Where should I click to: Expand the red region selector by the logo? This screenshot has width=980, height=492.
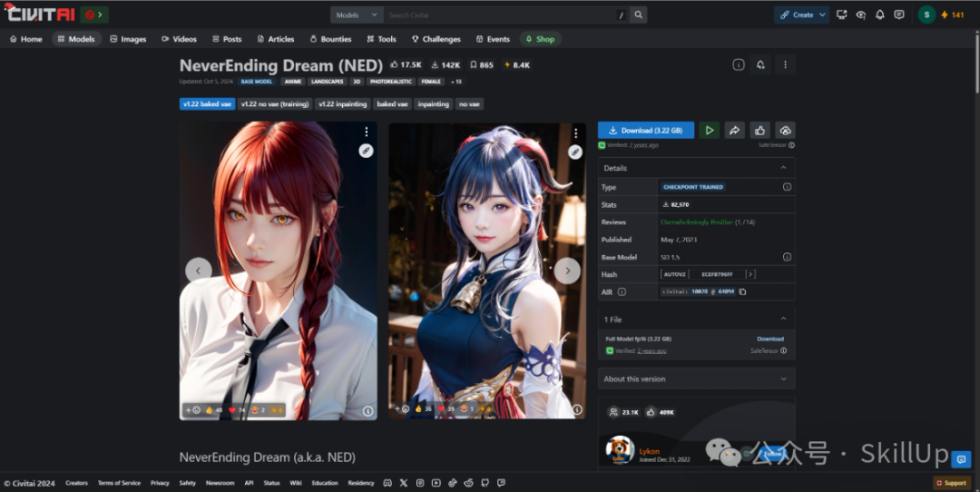94,15
